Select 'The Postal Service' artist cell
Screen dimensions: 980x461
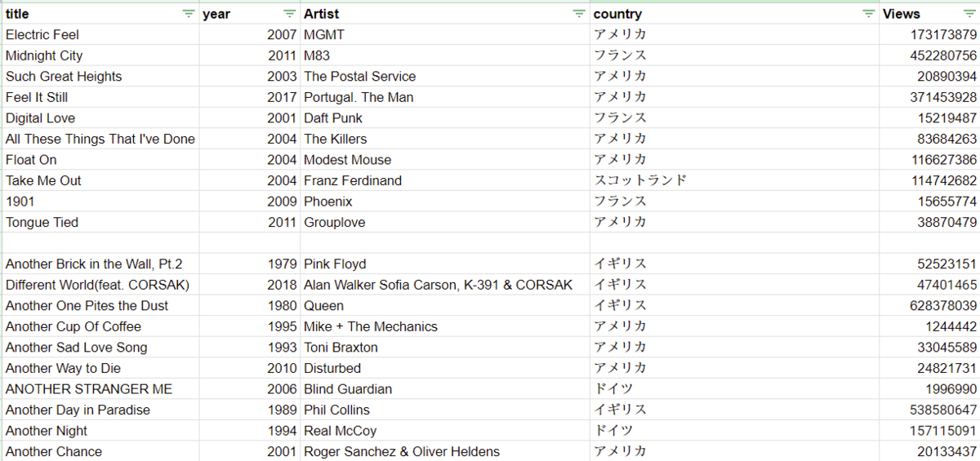point(445,77)
